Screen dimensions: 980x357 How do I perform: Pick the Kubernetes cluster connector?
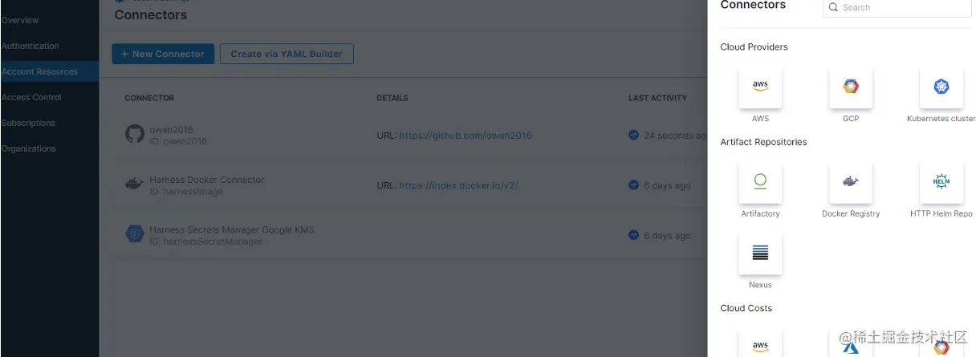point(941,87)
